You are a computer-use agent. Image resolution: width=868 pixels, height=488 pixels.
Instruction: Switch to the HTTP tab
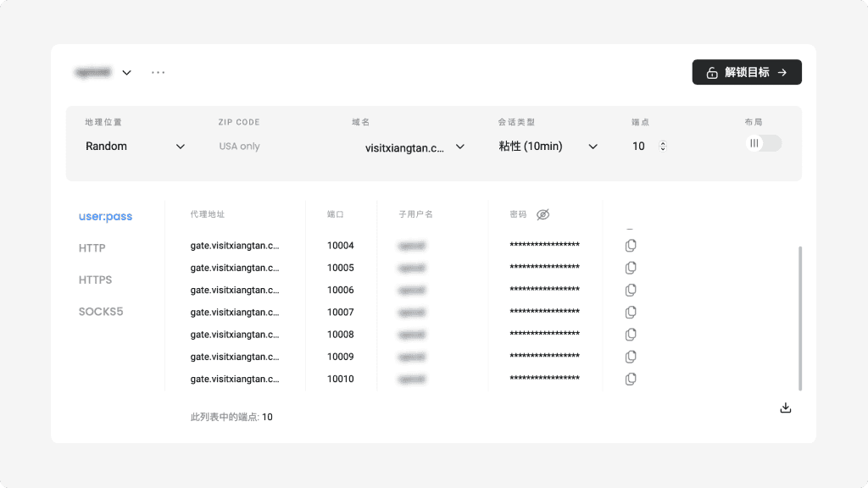coord(92,248)
